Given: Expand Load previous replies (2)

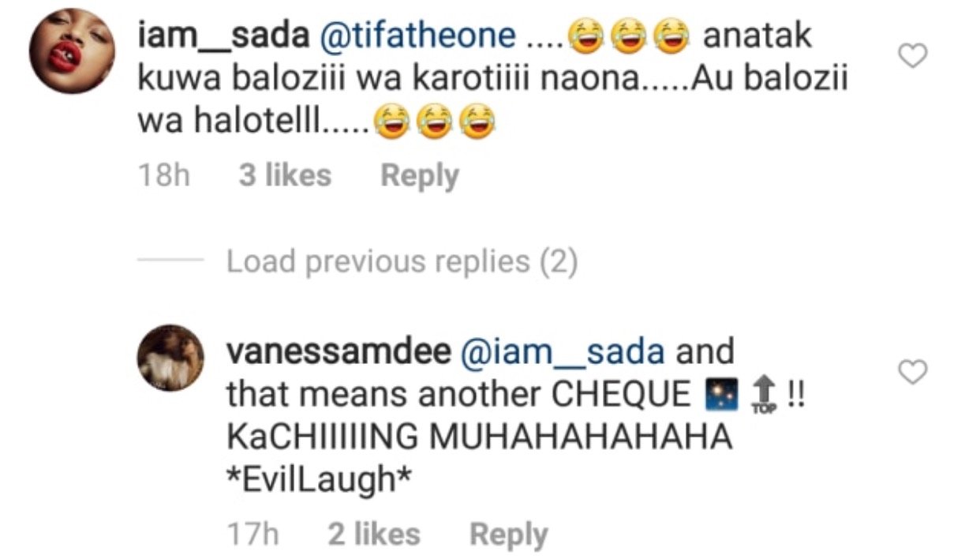Looking at the screenshot, I should [402, 261].
